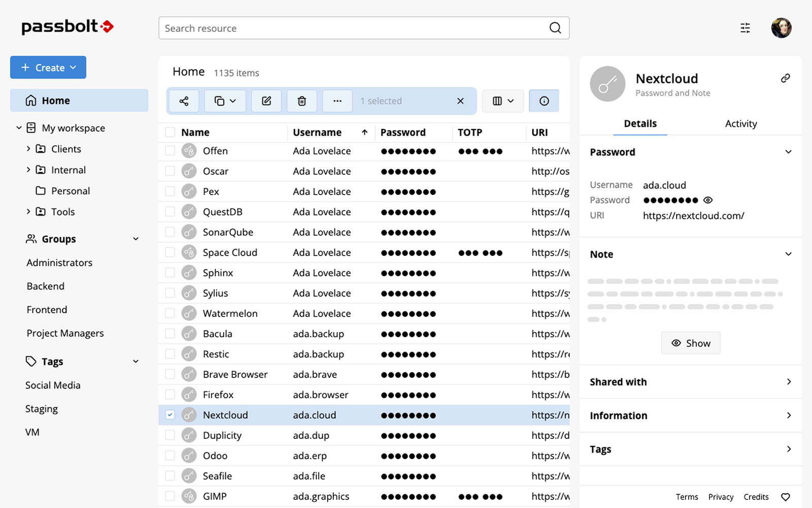Viewport: 812px width, 508px height.
Task: Filter by the Social Media tag
Action: point(53,385)
